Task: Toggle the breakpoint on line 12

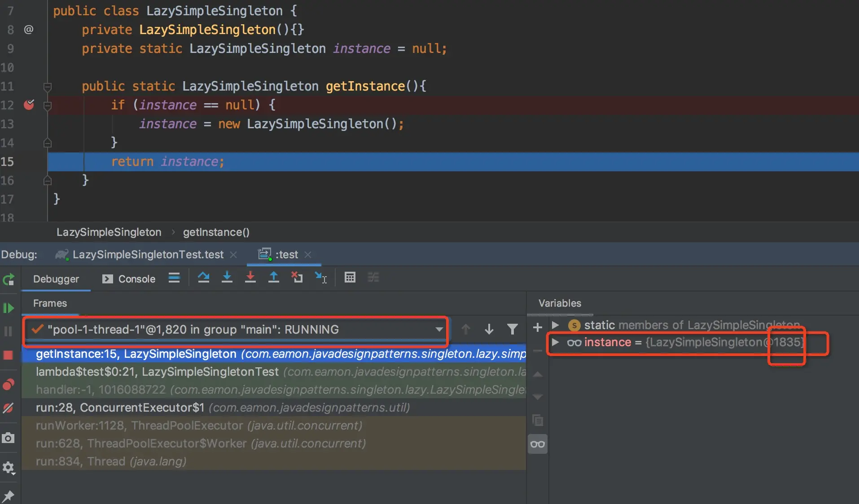Action: (29, 105)
